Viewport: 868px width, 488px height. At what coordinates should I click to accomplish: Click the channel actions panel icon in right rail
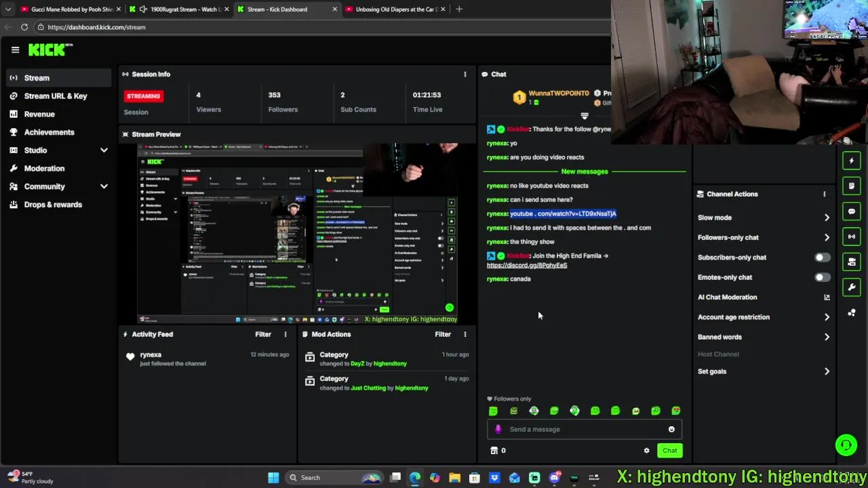[852, 262]
